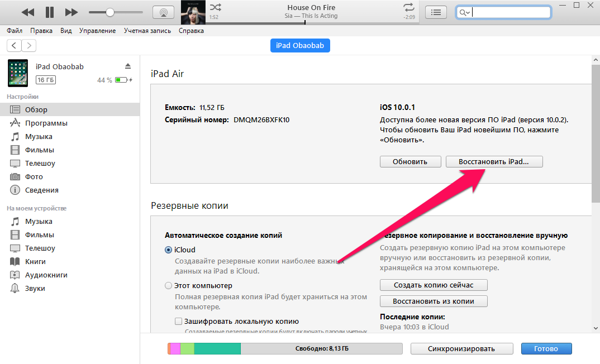600x364 pixels.
Task: Open Программы in the sidebar
Action: coord(46,123)
